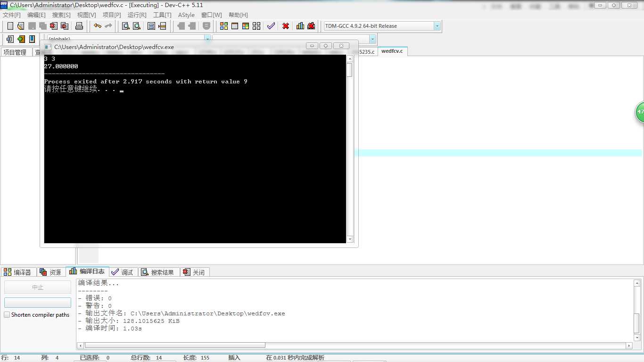Click the console window vertical scrollbar thumb
Viewport: 644px width, 362px height.
tap(349, 70)
